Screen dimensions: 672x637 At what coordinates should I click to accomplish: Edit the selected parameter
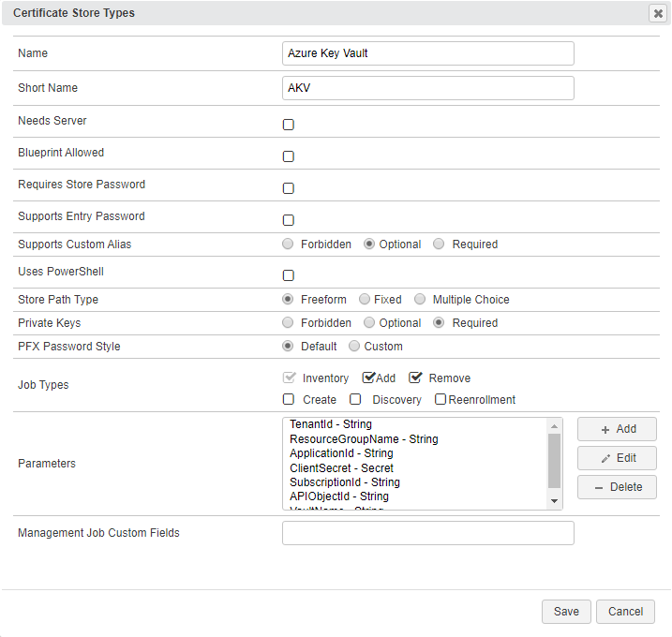[x=617, y=458]
